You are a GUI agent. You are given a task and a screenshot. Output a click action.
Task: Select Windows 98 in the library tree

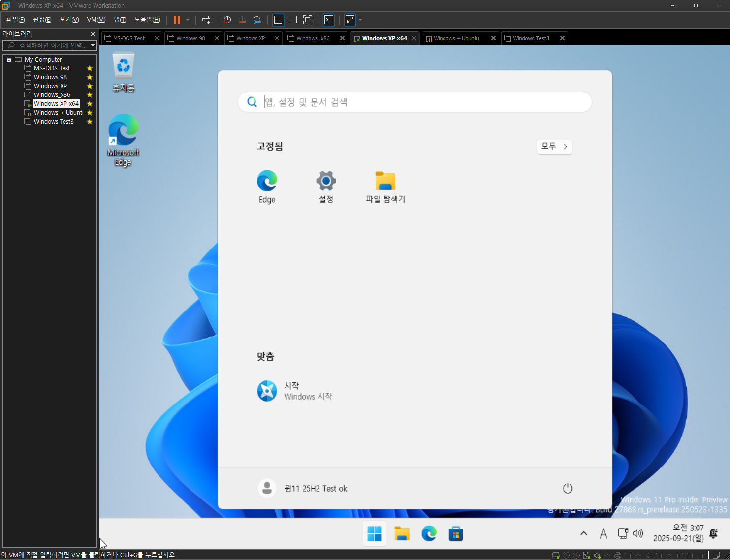click(50, 77)
